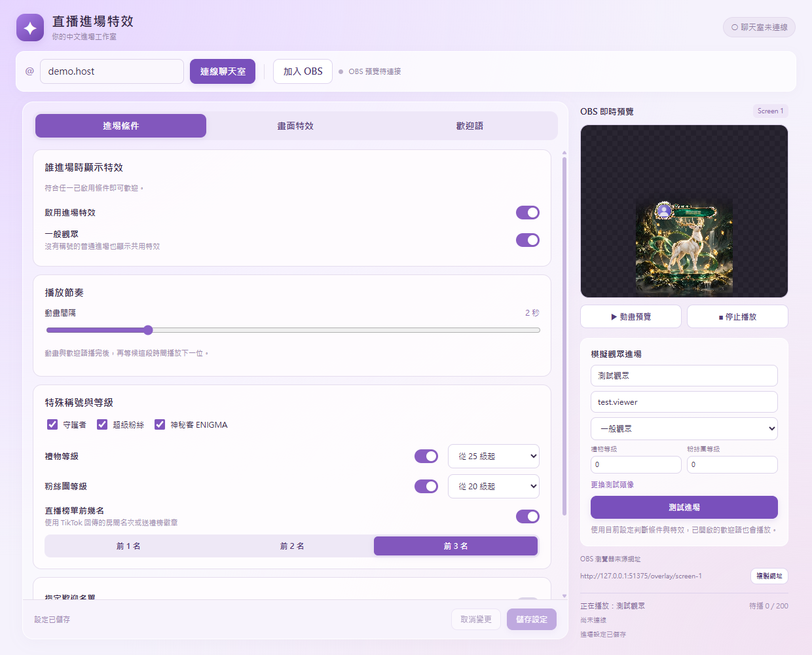Switch to the 歡迎語 tab
This screenshot has height=655, width=812.
(x=470, y=126)
